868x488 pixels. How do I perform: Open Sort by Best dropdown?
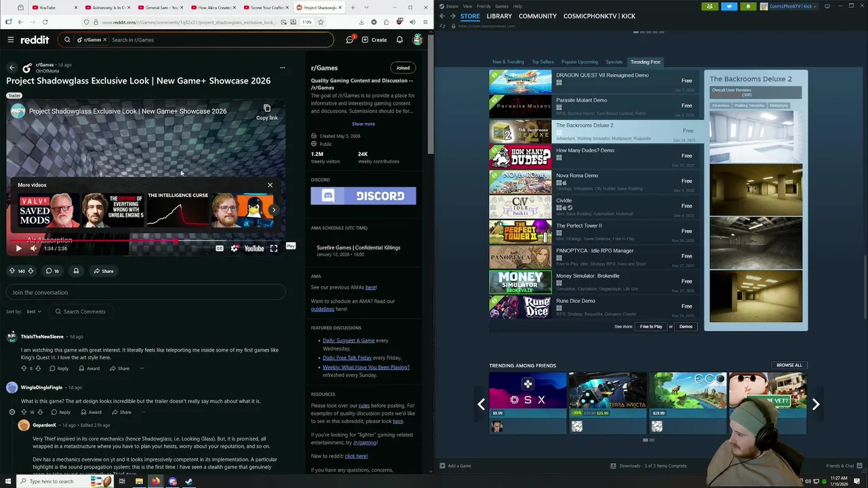pos(34,312)
